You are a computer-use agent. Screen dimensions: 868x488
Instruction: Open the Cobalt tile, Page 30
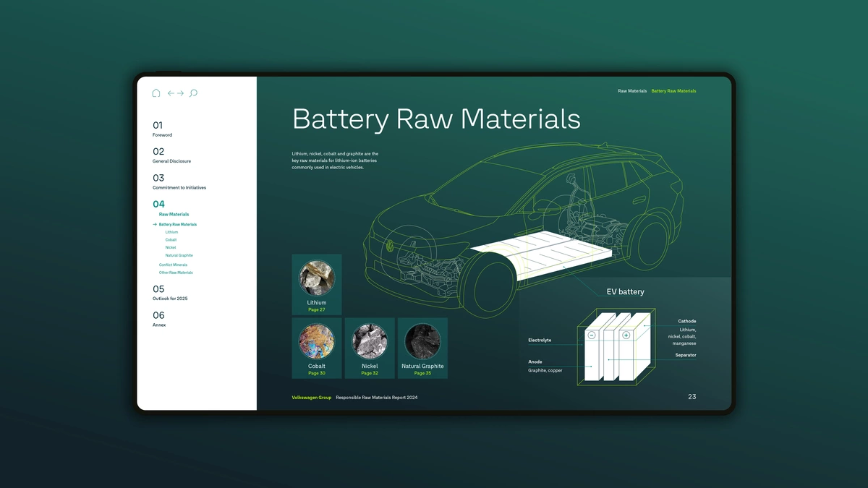tap(317, 348)
